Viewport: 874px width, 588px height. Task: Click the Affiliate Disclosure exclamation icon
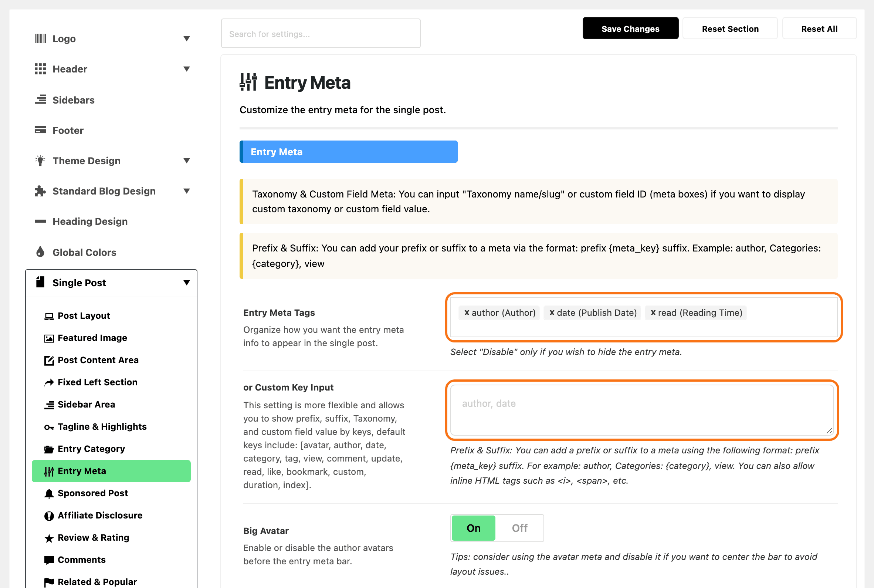(x=49, y=516)
